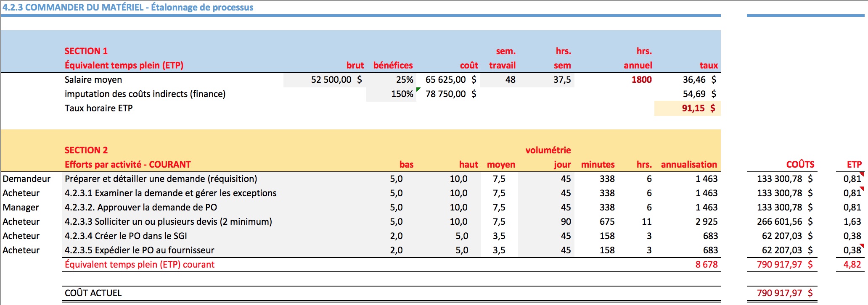The image size is (868, 305).
Task: Click the 'Salaire moyen' row label
Action: pos(93,80)
